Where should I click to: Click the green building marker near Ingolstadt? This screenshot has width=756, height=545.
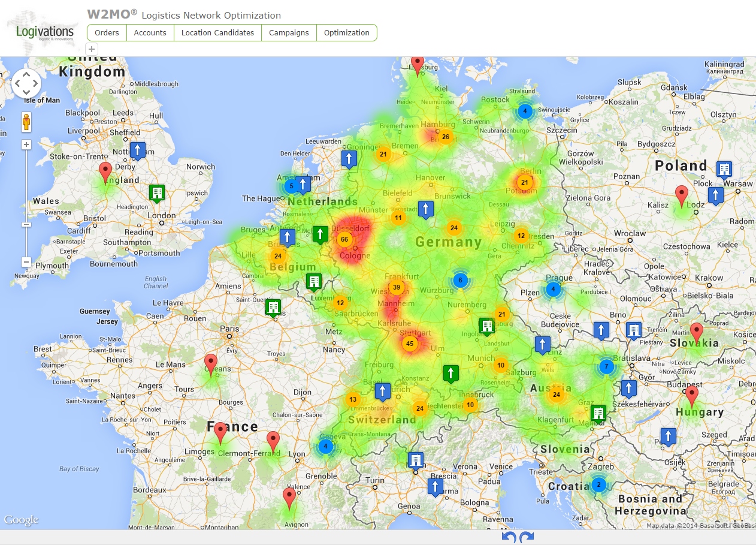(x=487, y=326)
